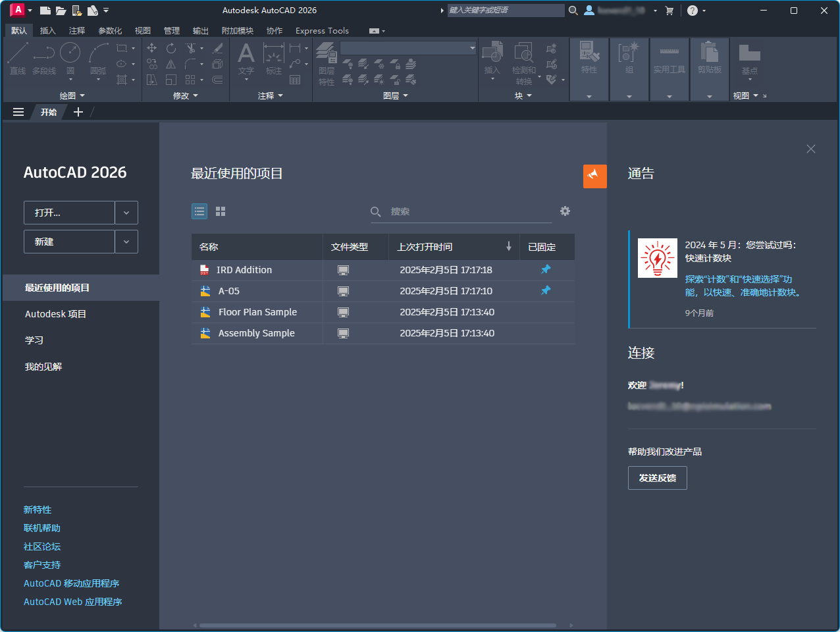This screenshot has width=840, height=632.
Task: Open the quick access toolbar customize arrow
Action: pyautogui.click(x=107, y=11)
